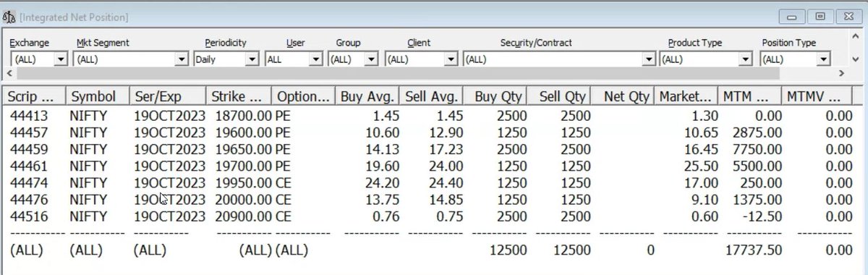This screenshot has width=868, height=275.
Task: Open the User dropdown
Action: (x=316, y=59)
